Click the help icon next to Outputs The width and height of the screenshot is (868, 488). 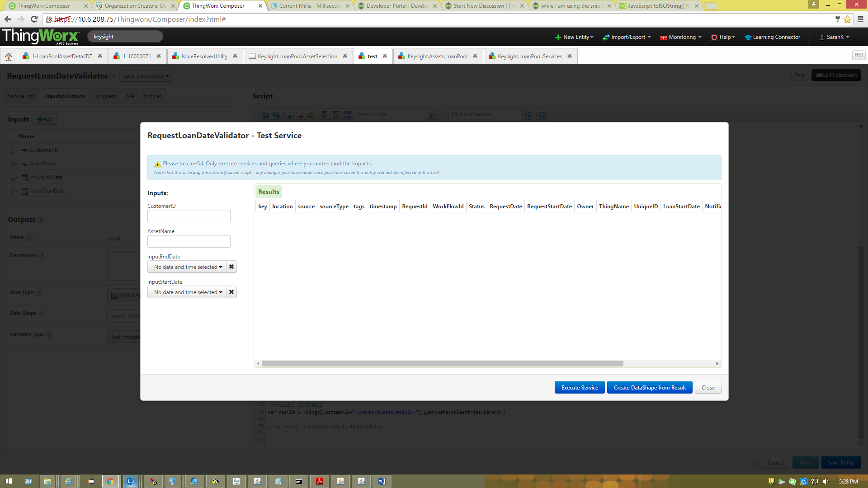tap(41, 220)
